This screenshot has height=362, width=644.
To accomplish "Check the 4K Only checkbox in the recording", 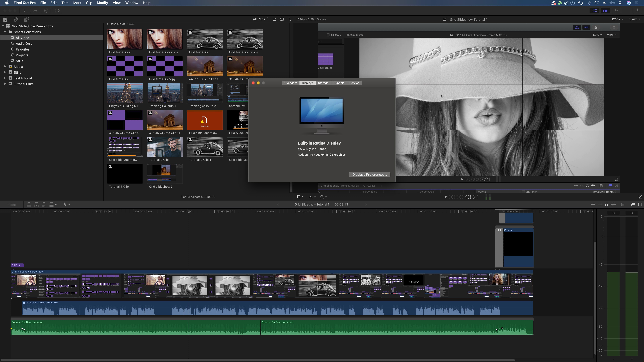I will point(328,35).
